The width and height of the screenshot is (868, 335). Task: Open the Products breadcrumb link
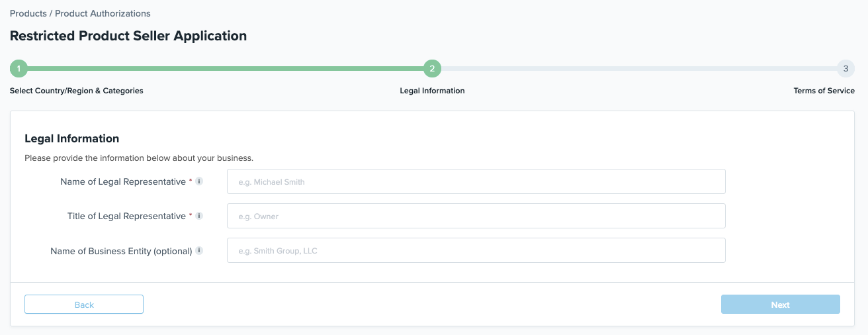click(28, 13)
